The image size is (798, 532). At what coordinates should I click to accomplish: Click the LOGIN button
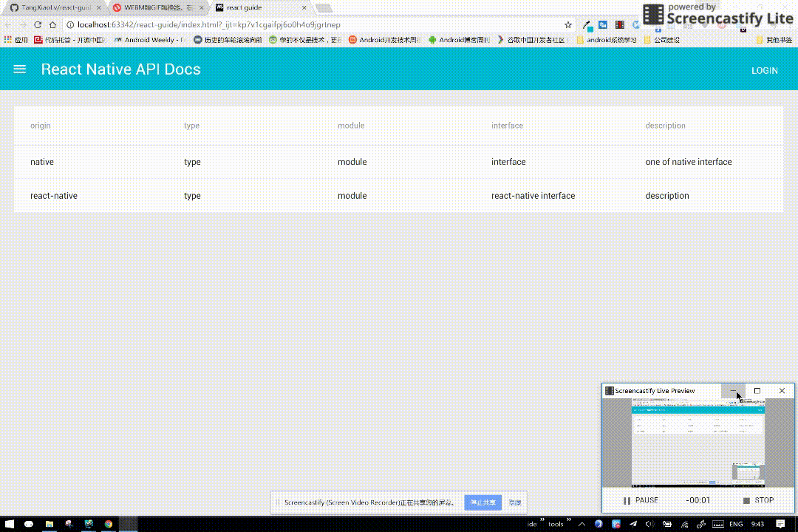(765, 71)
